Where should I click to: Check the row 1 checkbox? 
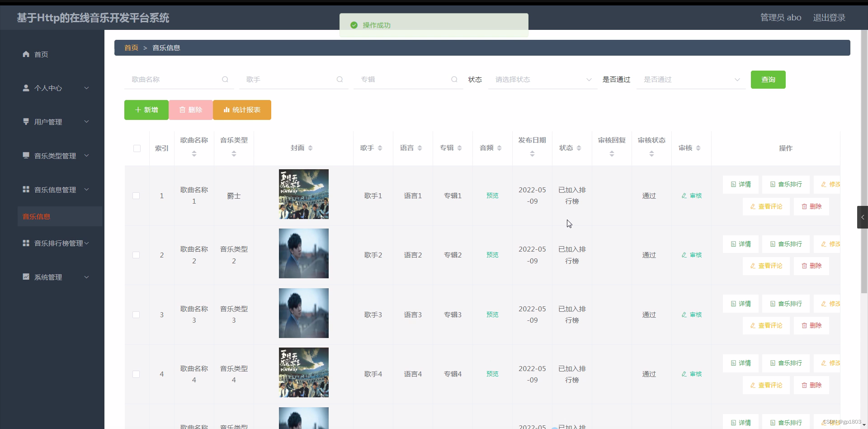(x=136, y=195)
